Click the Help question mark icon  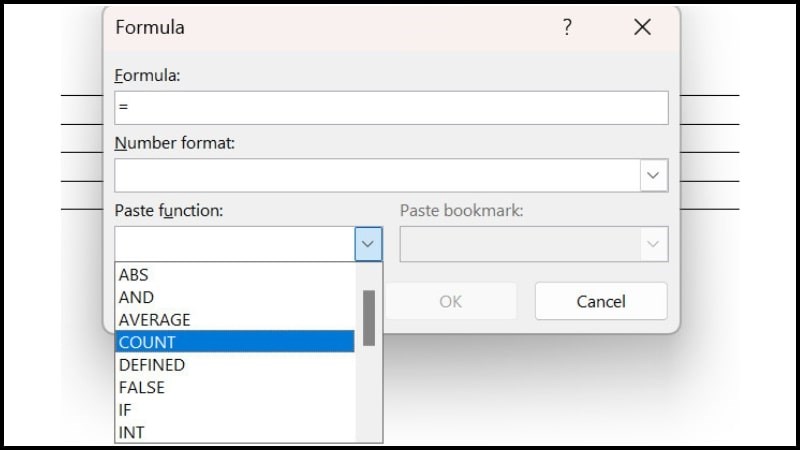pos(567,28)
